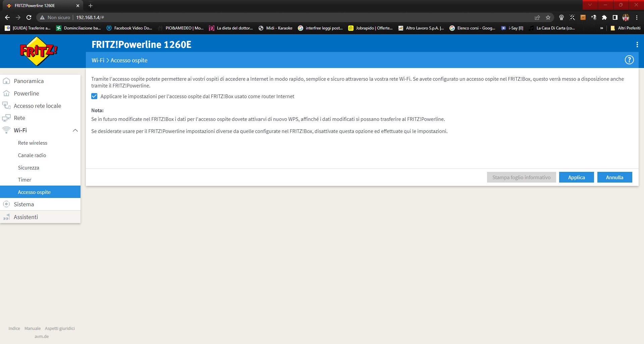Click the Non sicuro warning icon
Screen dimensions: 644x344
[x=42, y=17]
